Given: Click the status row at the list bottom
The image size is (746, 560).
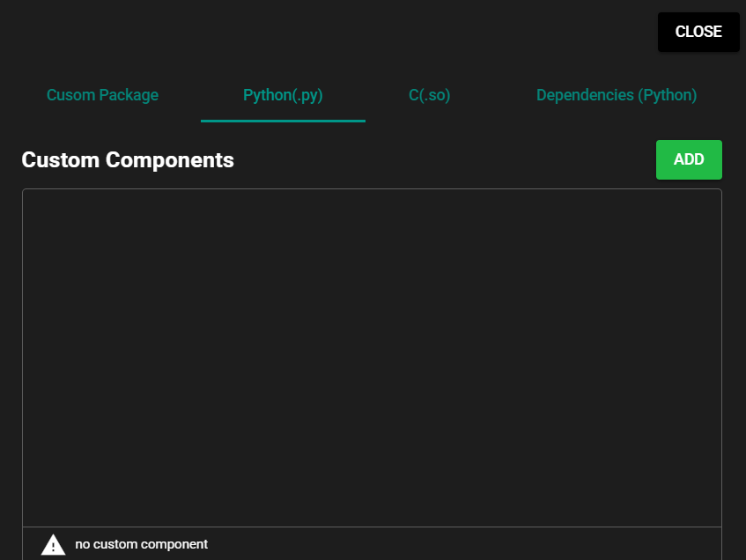Looking at the screenshot, I should coord(371,544).
